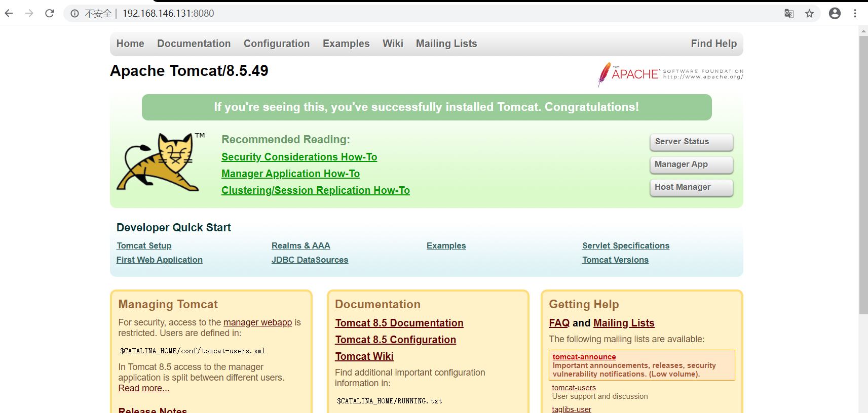Open Clustering/Session Replication How-To link
The image size is (868, 413).
(315, 190)
